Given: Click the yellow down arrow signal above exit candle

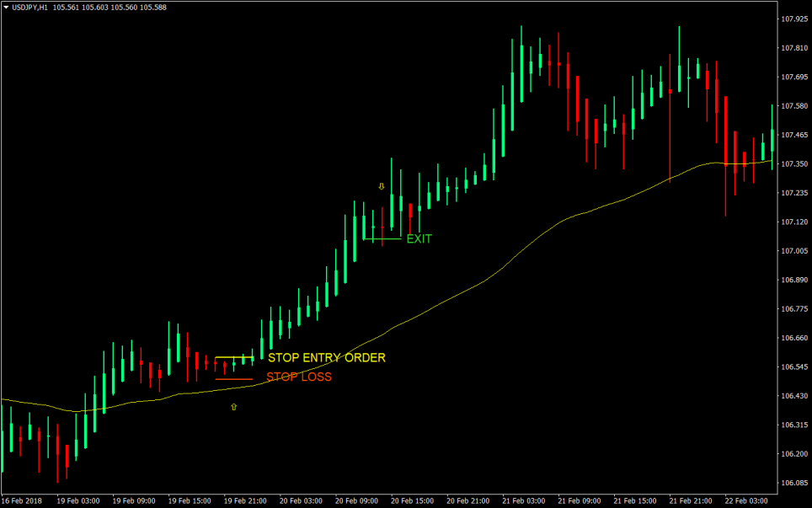Looking at the screenshot, I should point(382,186).
